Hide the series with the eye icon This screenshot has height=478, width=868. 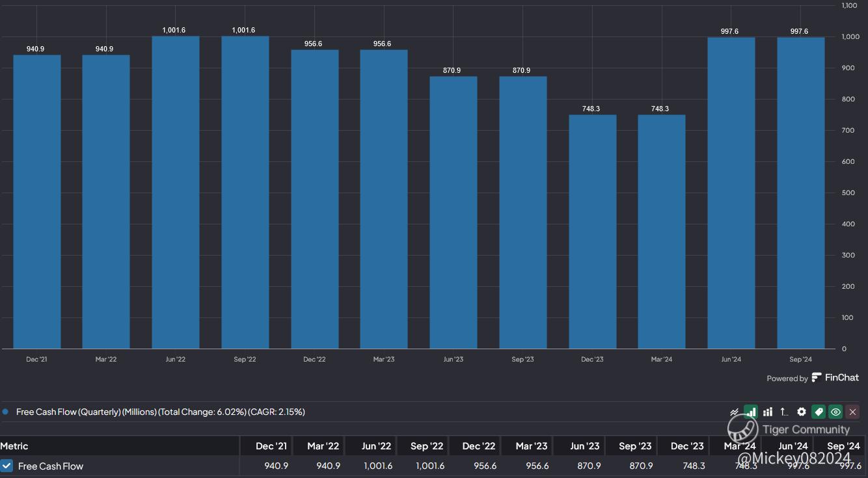(x=835, y=412)
